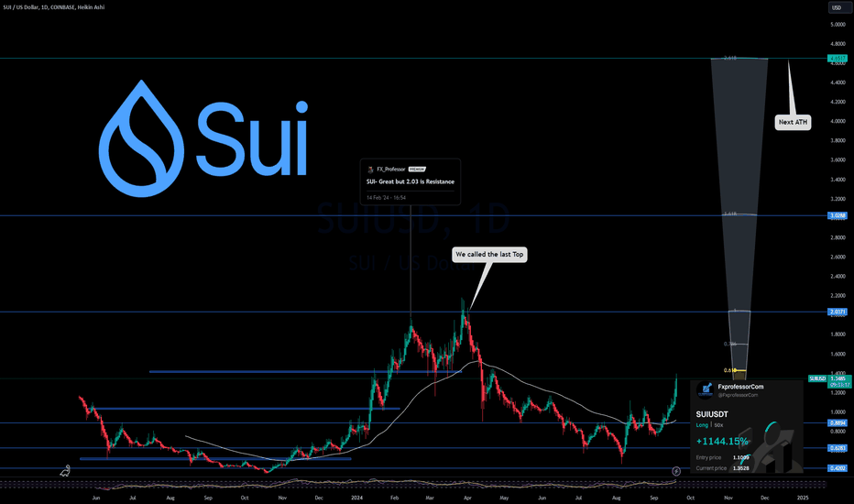The height and width of the screenshot is (504, 854).
Task: Click the yellow 0.618 Fibonacci level label
Action: point(729,370)
